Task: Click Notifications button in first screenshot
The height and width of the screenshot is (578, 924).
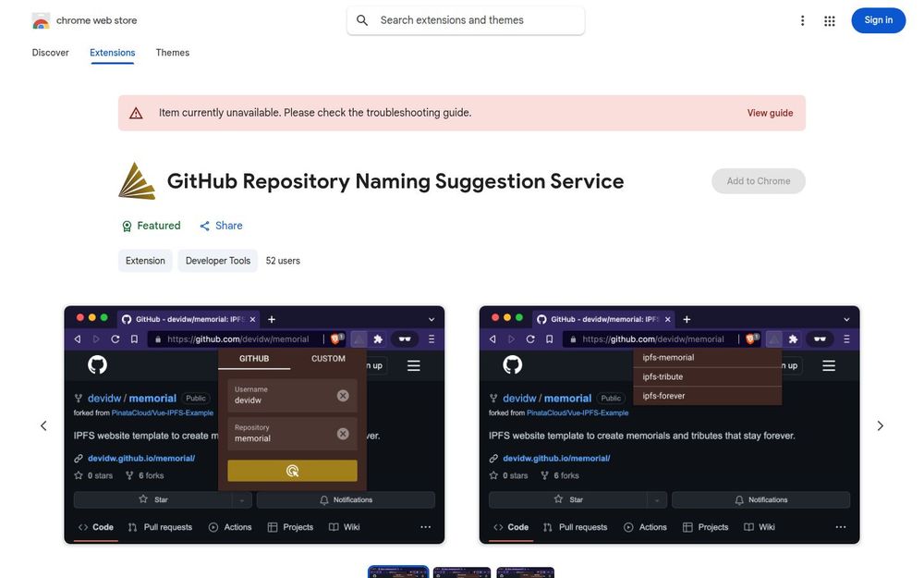Action: point(346,500)
